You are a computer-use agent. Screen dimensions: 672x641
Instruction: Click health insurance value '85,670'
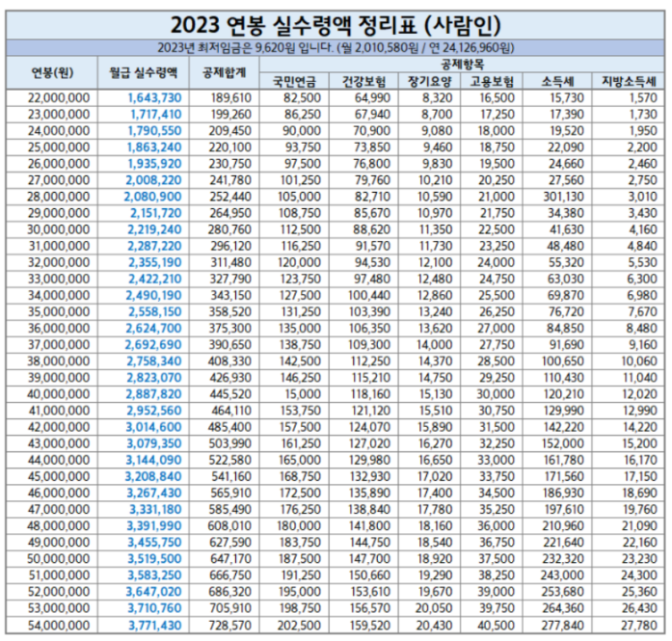372,213
